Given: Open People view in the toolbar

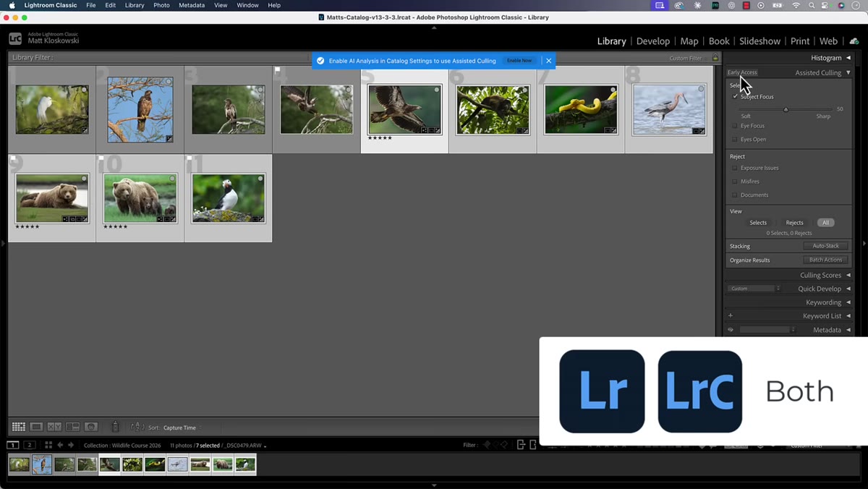Looking at the screenshot, I should pos(91,427).
